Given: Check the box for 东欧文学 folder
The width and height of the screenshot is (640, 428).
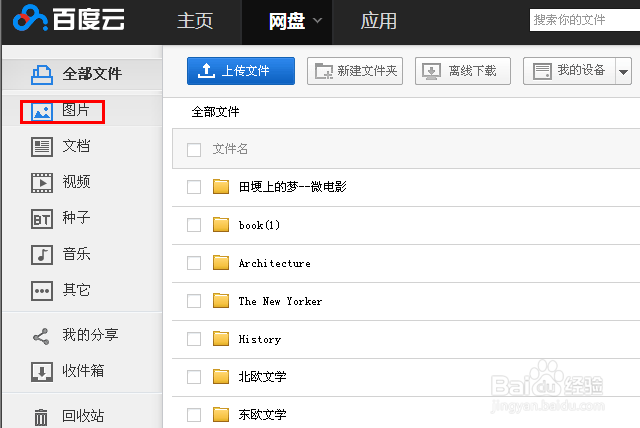Looking at the screenshot, I should coord(194,415).
